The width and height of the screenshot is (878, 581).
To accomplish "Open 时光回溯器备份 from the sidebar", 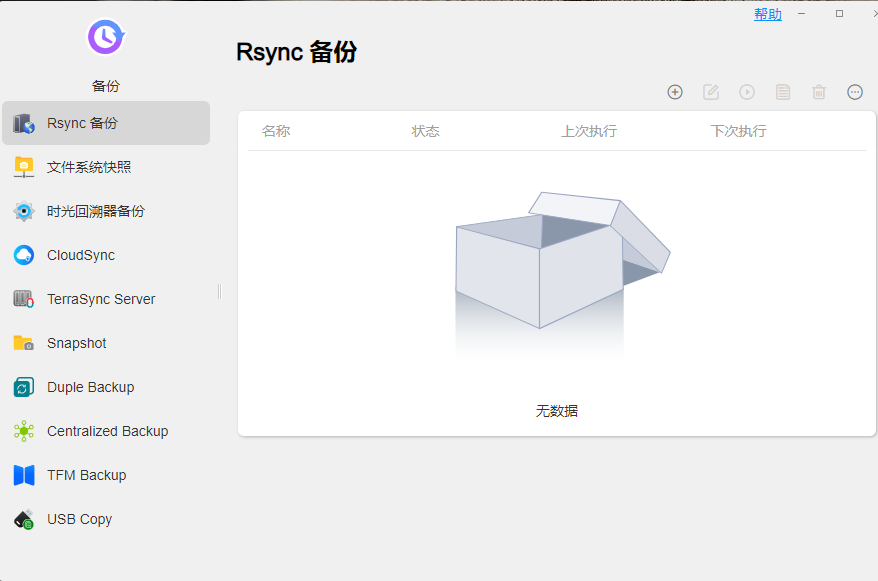I will tap(106, 211).
